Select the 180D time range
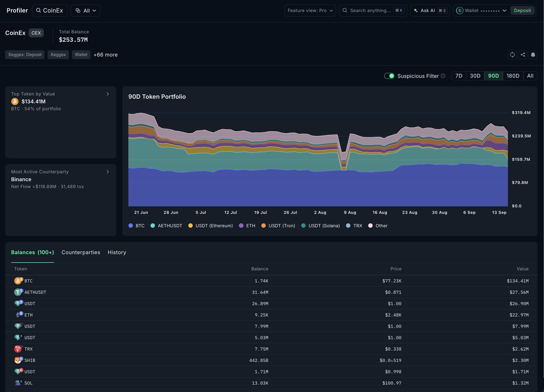This screenshot has width=544, height=392. click(x=513, y=76)
